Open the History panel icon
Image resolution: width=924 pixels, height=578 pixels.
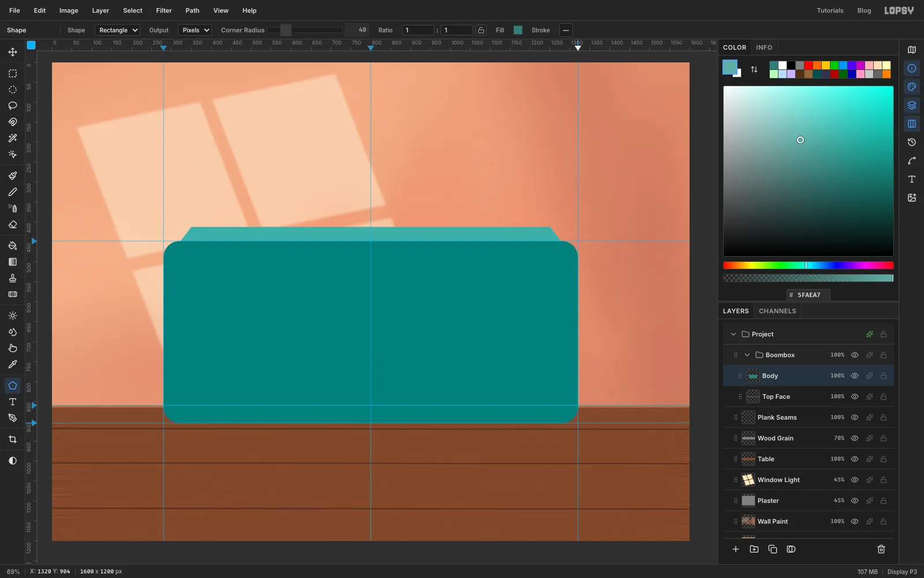[912, 142]
